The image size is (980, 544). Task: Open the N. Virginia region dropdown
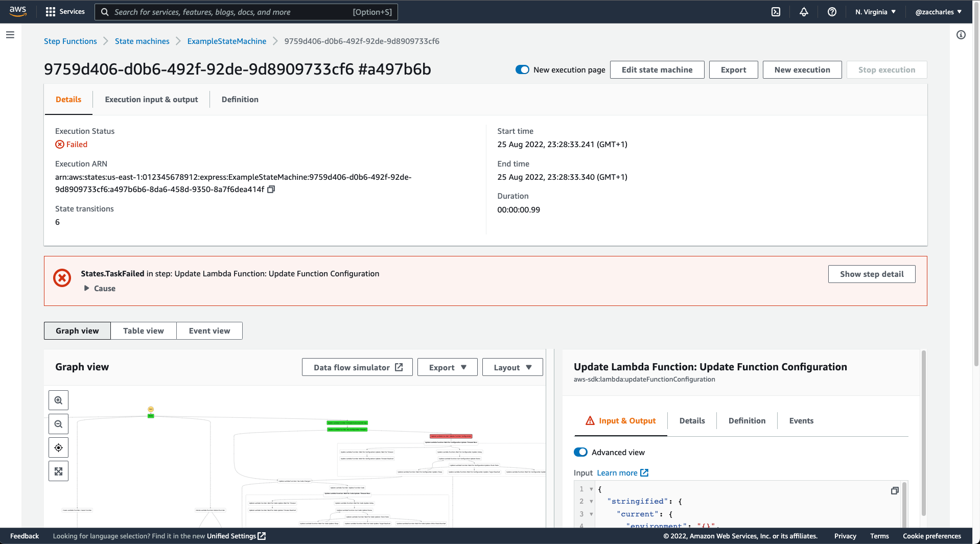coord(875,12)
